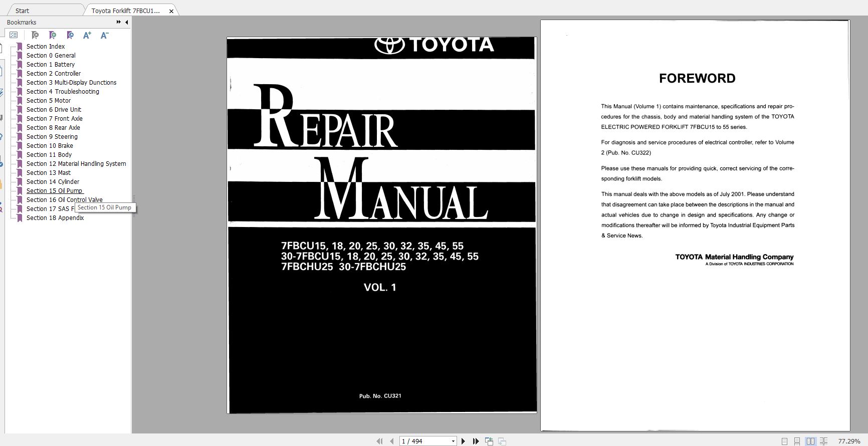
Task: Open Section 3 Multi-Display Dunctions bookmark
Action: click(x=72, y=83)
